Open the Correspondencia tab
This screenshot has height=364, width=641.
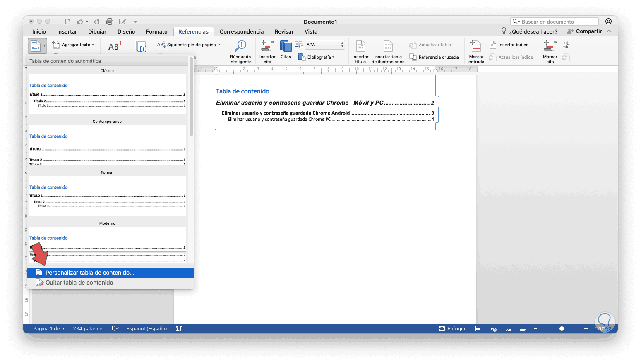coord(242,31)
